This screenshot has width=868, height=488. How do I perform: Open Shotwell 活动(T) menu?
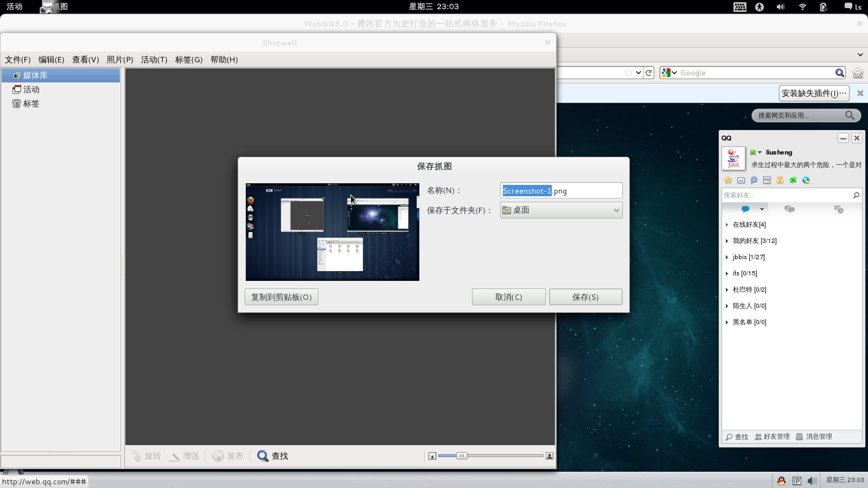154,60
